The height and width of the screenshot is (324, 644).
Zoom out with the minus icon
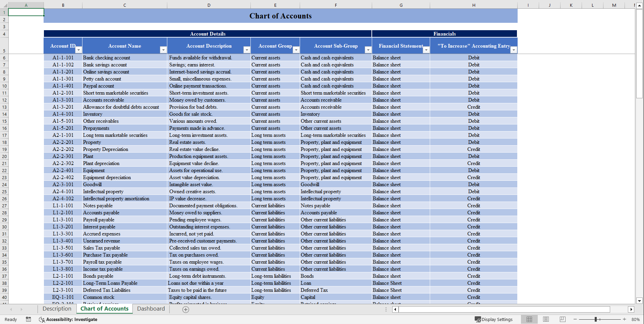(x=575, y=319)
